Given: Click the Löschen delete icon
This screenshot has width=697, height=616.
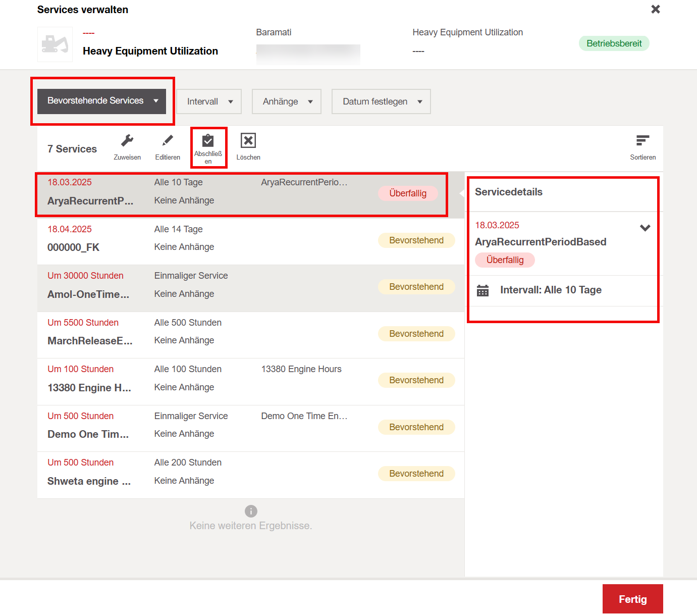Looking at the screenshot, I should tap(248, 140).
